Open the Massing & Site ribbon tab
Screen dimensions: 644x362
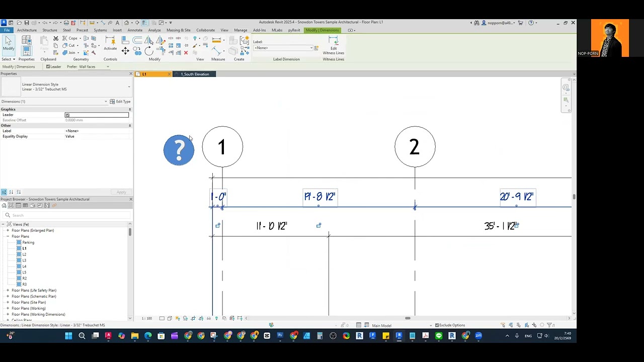(x=179, y=30)
